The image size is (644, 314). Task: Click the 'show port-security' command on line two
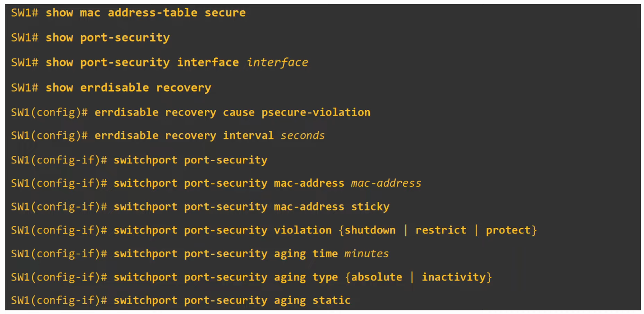(108, 38)
